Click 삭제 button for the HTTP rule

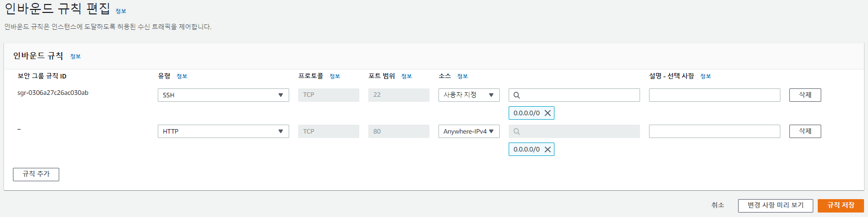805,131
